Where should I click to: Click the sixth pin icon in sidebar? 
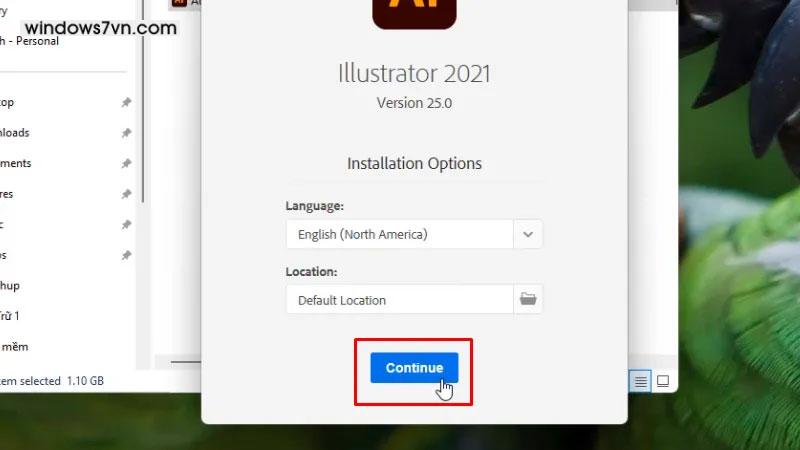click(126, 256)
